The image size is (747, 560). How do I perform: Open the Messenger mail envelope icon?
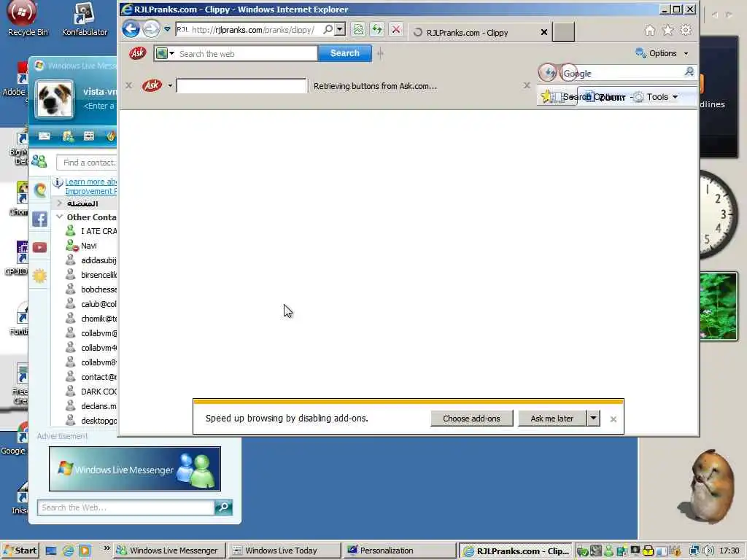tap(44, 136)
